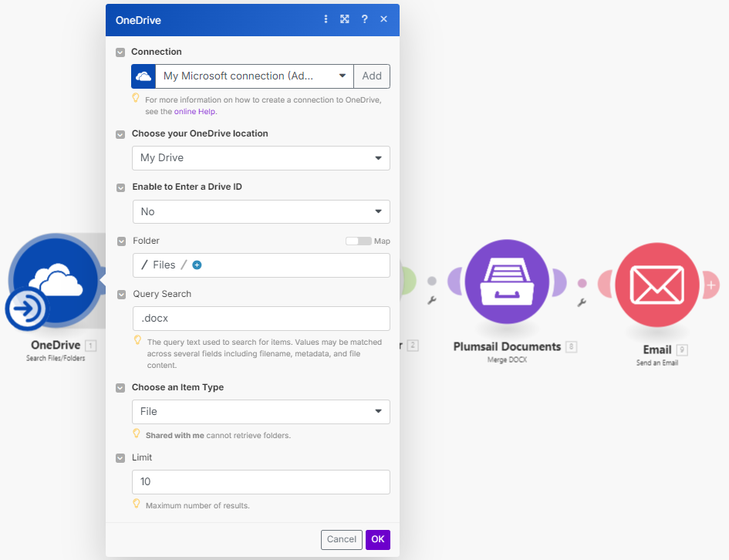Open the My Drive location dropdown

[x=261, y=158]
